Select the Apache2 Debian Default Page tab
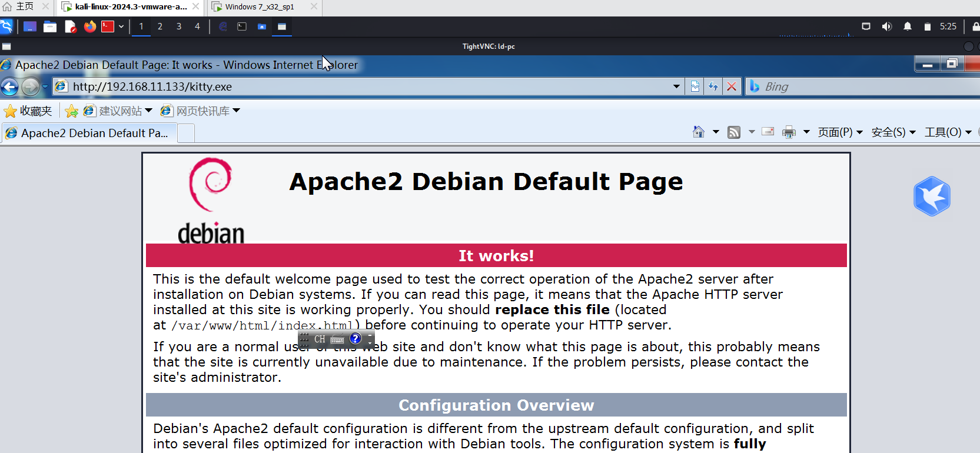 (x=88, y=133)
